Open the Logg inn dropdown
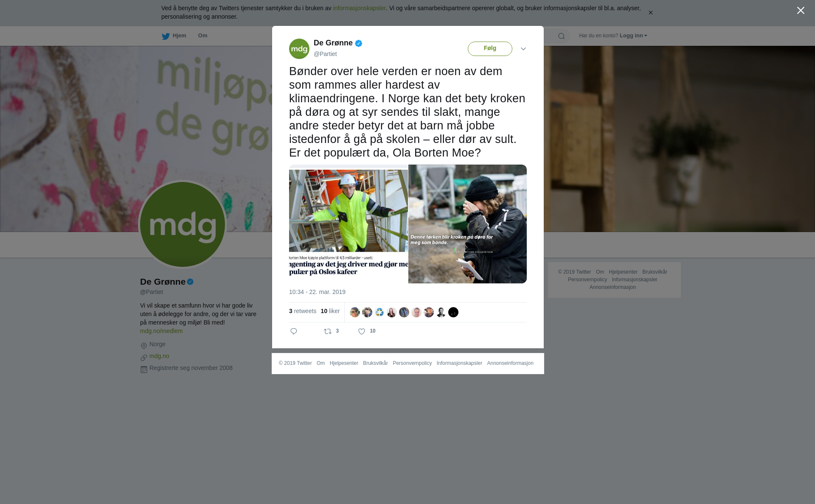Screen dimensions: 815x504 (x=633, y=36)
